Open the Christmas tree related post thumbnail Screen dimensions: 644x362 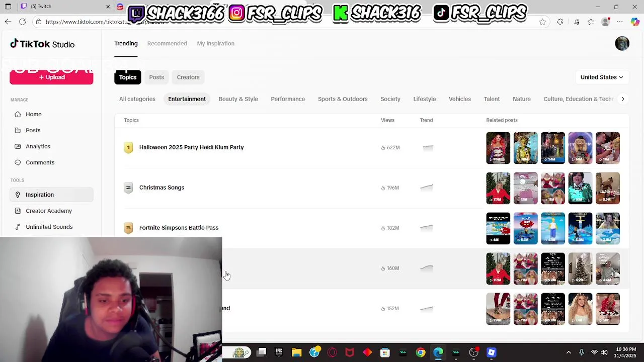click(x=580, y=268)
